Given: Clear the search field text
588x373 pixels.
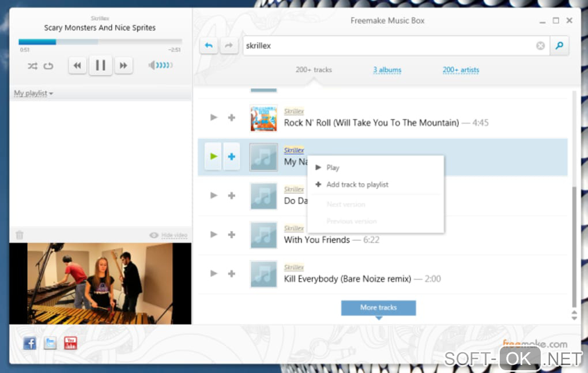Looking at the screenshot, I should pos(540,46).
